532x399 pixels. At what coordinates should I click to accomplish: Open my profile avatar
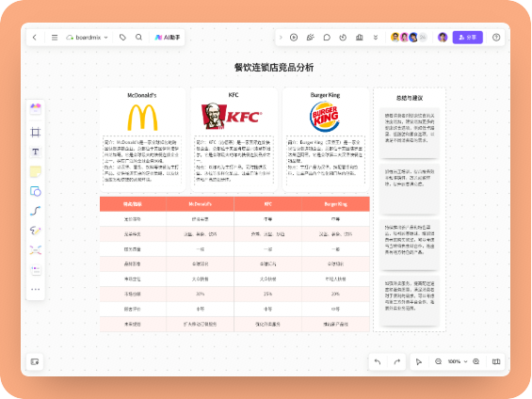pyautogui.click(x=443, y=38)
